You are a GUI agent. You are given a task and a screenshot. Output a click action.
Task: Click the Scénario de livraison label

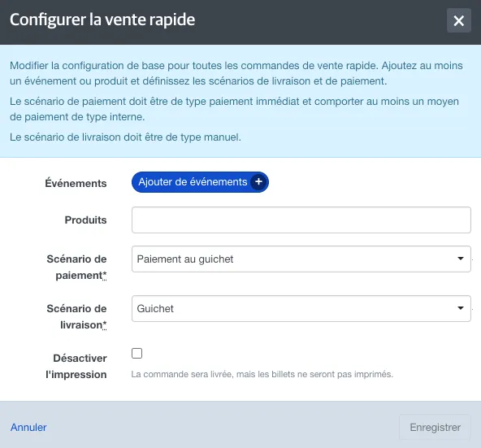pyautogui.click(x=76, y=316)
